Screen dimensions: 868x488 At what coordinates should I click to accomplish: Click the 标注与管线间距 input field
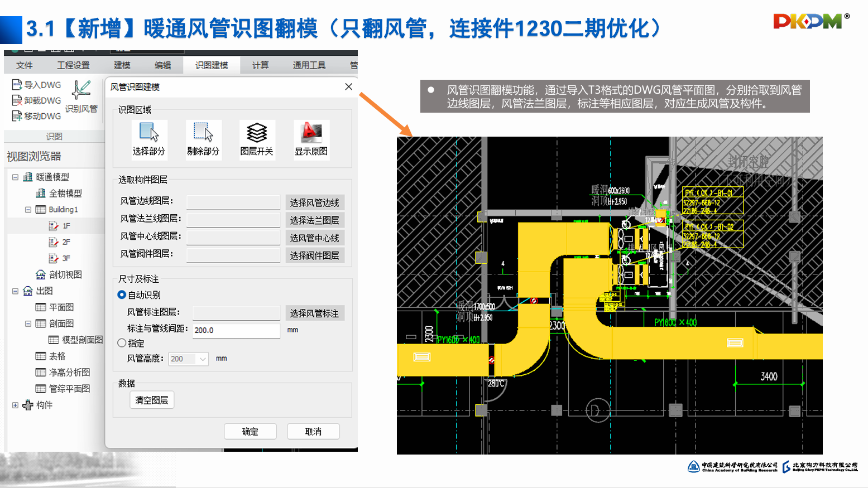pyautogui.click(x=237, y=330)
